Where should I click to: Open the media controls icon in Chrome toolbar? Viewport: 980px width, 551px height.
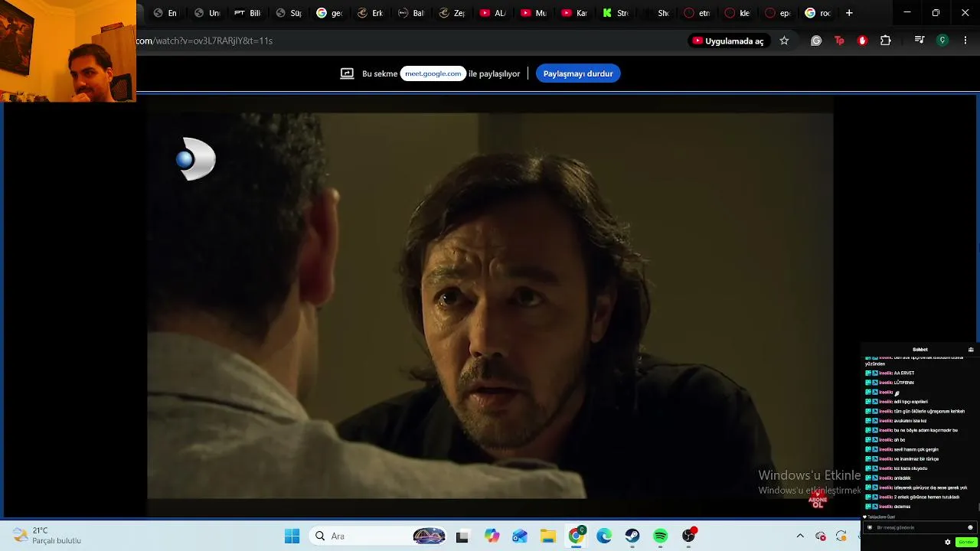[920, 41]
